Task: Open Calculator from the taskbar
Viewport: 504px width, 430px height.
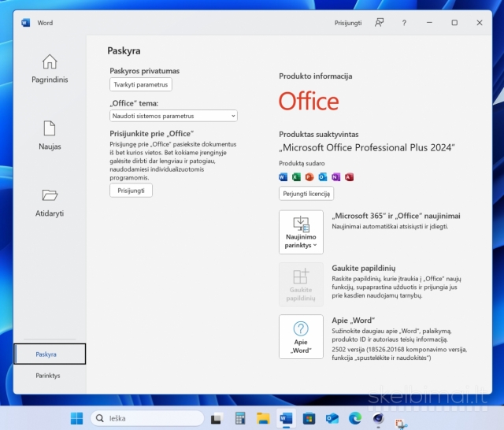Action: click(239, 418)
